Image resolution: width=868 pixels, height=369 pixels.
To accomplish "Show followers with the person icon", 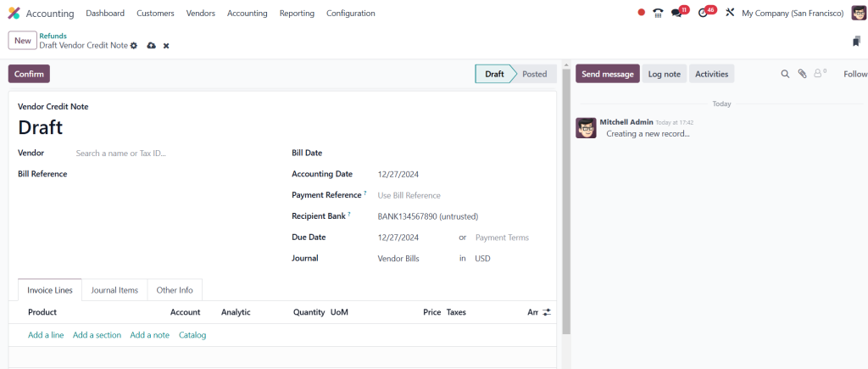I will click(x=820, y=73).
